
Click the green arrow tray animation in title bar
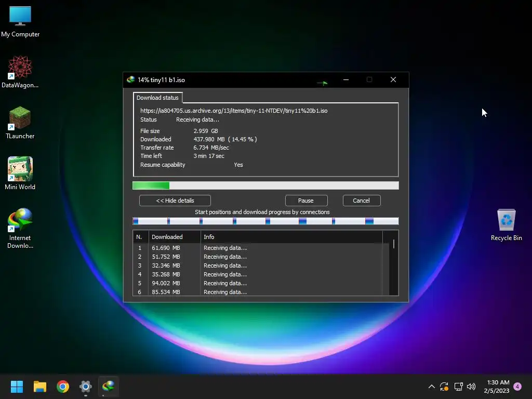pos(322,83)
